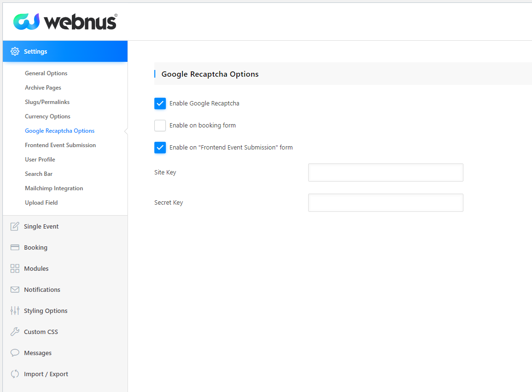This screenshot has width=532, height=392.
Task: Click the Booking card icon
Action: pyautogui.click(x=15, y=247)
